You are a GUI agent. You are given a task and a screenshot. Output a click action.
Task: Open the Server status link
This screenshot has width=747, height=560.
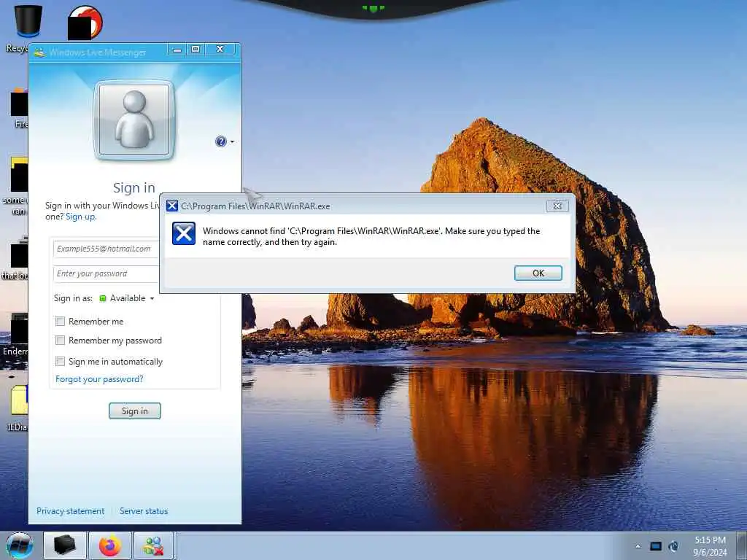144,511
